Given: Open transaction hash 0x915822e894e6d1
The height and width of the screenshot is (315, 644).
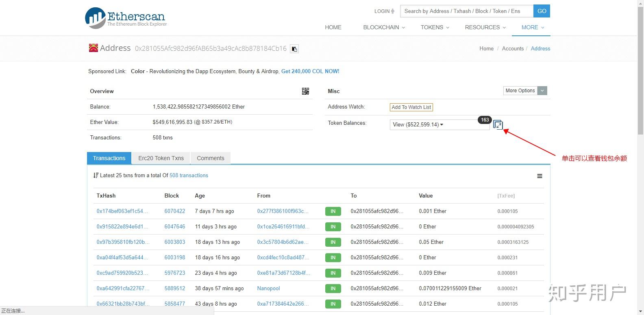Looking at the screenshot, I should point(122,226).
